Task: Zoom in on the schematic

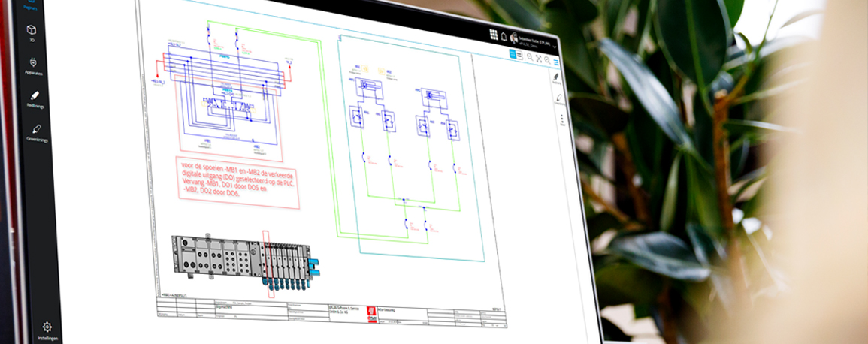Action: click(530, 56)
